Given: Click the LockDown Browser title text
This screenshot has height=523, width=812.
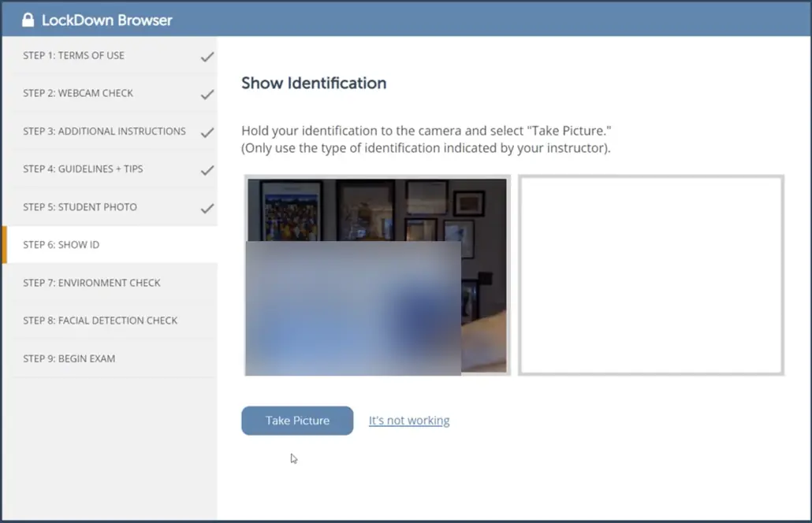Looking at the screenshot, I should tap(106, 20).
